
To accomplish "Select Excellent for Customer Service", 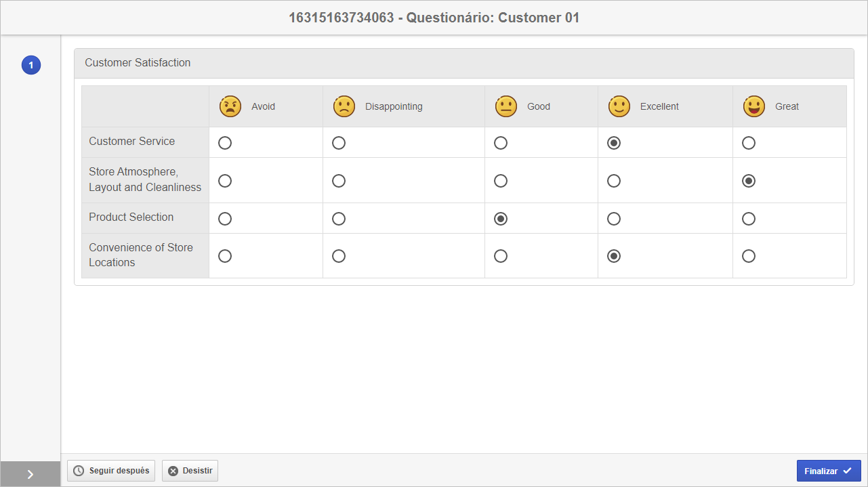I will pyautogui.click(x=614, y=143).
